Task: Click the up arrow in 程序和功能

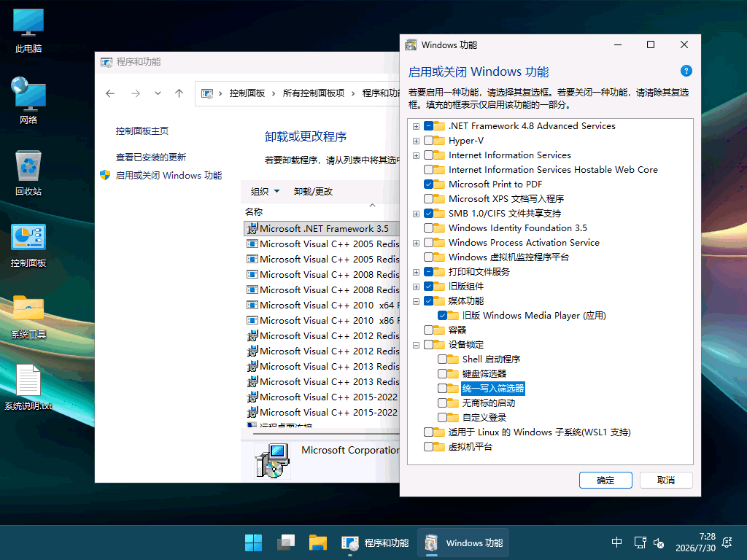Action: tap(179, 93)
